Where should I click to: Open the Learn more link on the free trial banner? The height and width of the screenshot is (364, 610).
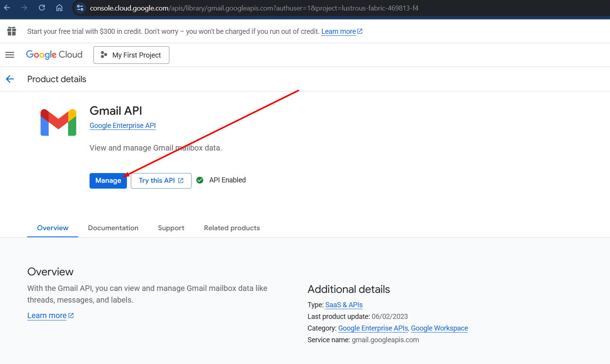[342, 31]
